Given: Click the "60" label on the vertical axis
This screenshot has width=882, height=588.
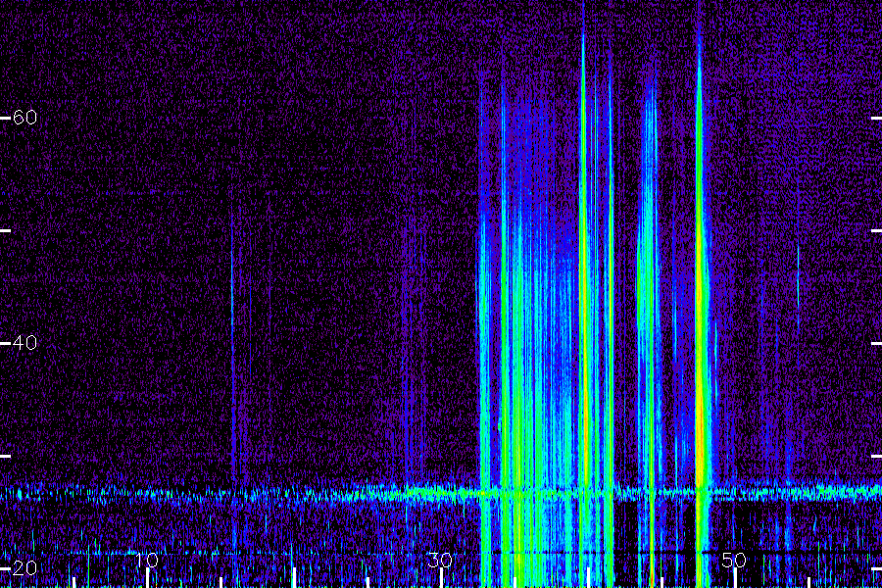Looking at the screenshot, I should click(24, 117).
